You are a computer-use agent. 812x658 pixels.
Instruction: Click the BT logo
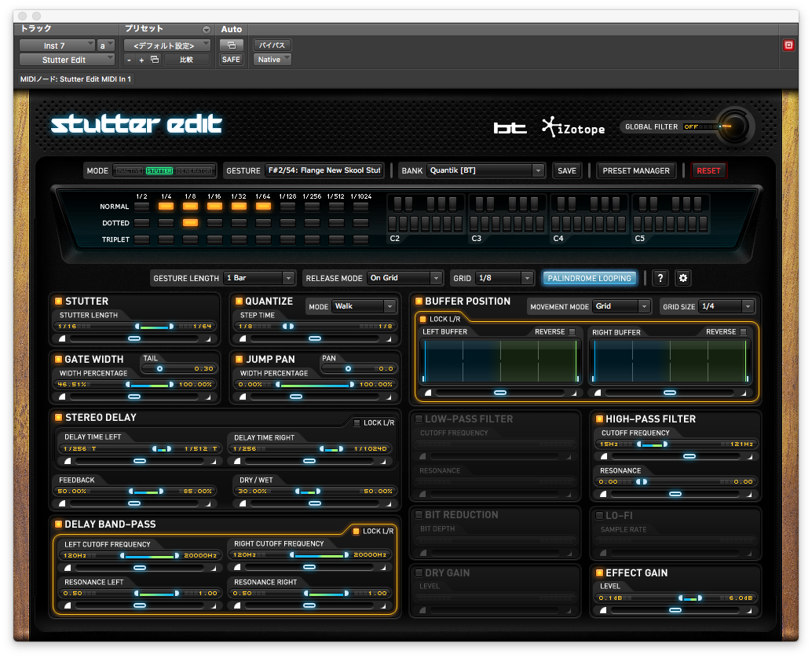(510, 127)
